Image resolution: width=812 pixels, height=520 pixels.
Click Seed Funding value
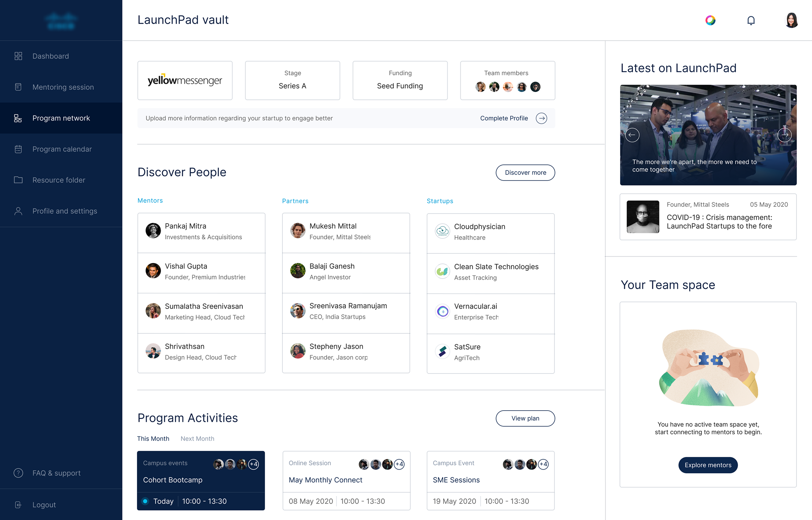coord(400,86)
